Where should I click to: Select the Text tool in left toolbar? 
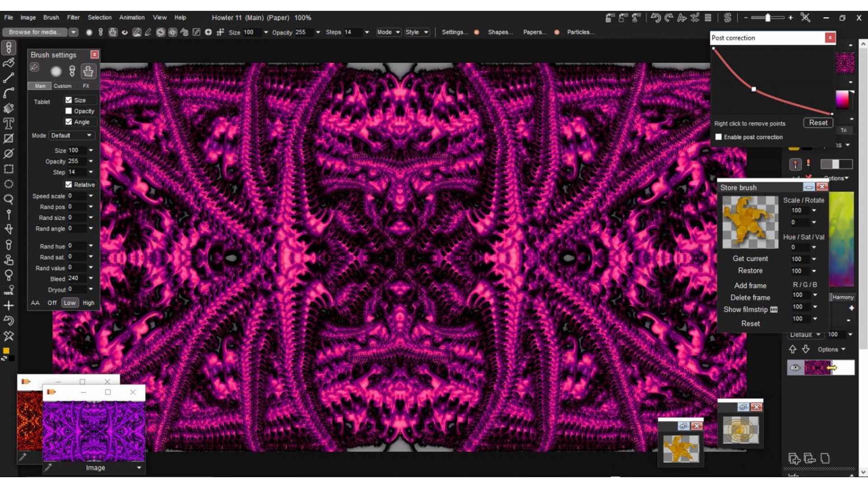[9, 123]
